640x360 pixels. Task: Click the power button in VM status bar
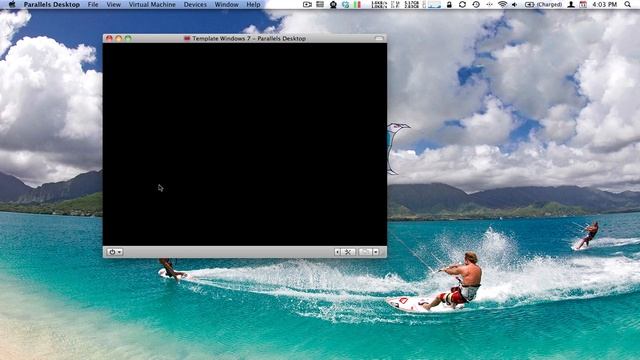[x=114, y=252]
